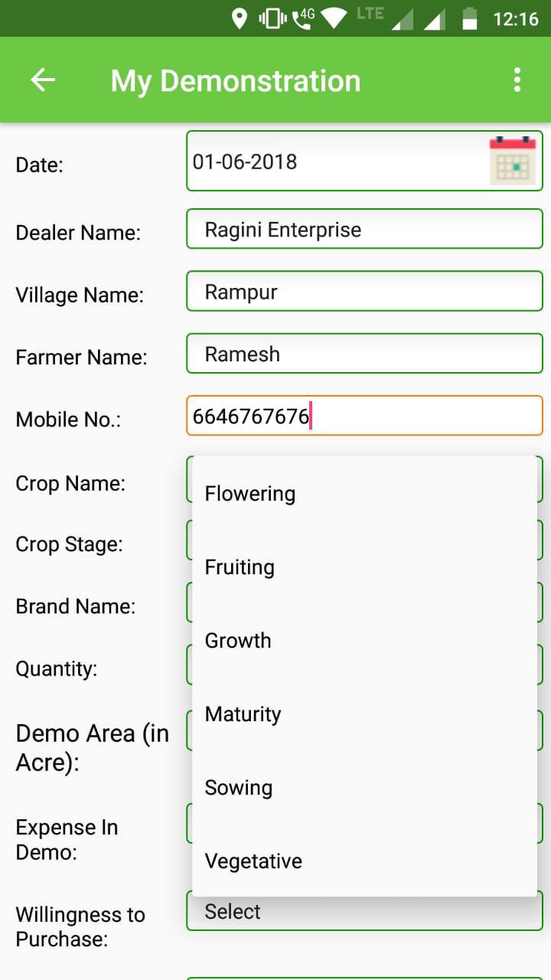
Task: Tap the back arrow icon
Action: pyautogui.click(x=43, y=80)
